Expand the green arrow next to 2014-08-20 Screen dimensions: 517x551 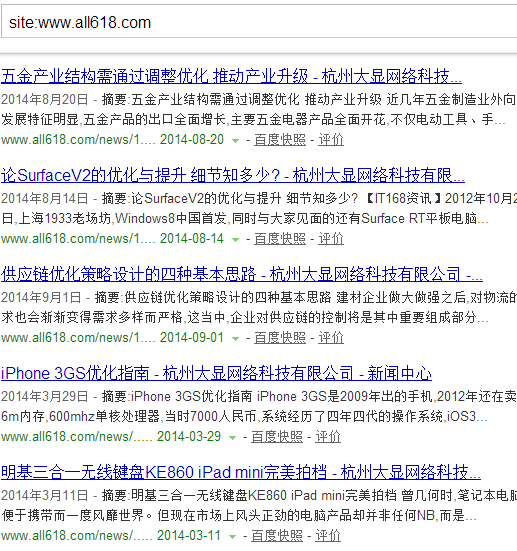(x=235, y=141)
